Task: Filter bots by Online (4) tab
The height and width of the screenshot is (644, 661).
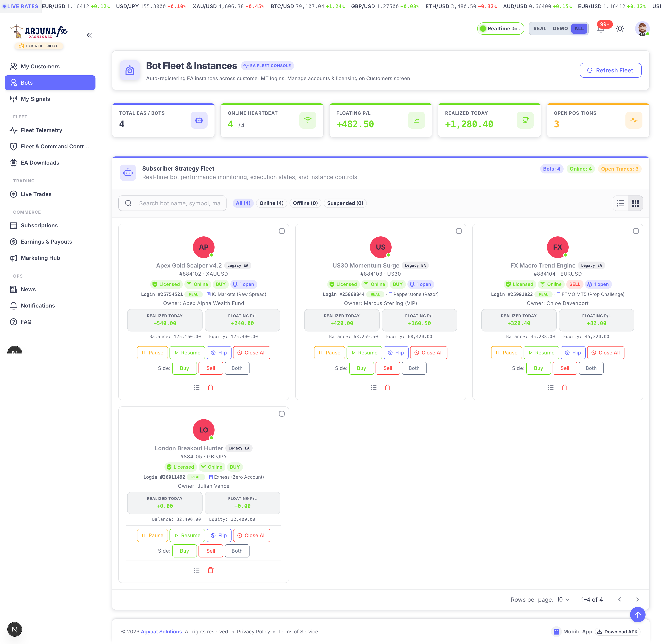Action: (271, 203)
